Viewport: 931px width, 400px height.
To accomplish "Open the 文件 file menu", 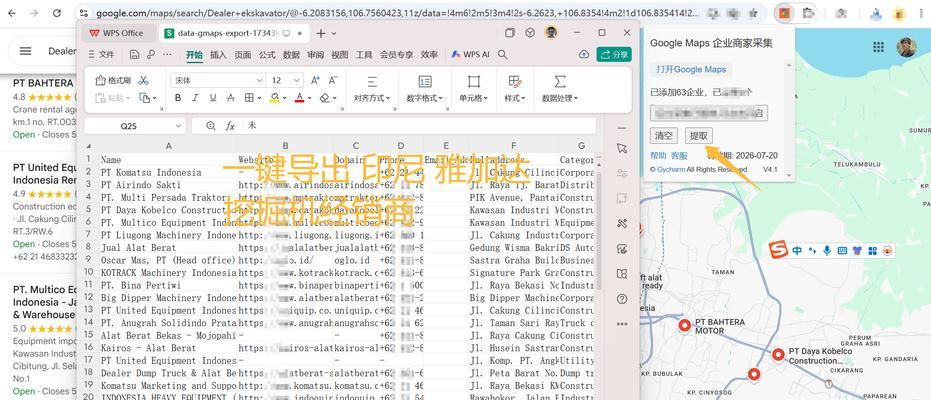I will pos(101,55).
